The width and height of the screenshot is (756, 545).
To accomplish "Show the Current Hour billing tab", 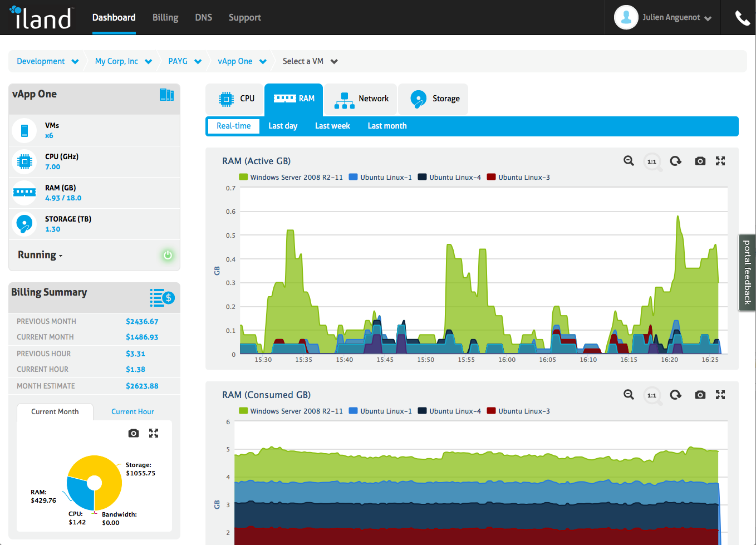I will tap(132, 412).
